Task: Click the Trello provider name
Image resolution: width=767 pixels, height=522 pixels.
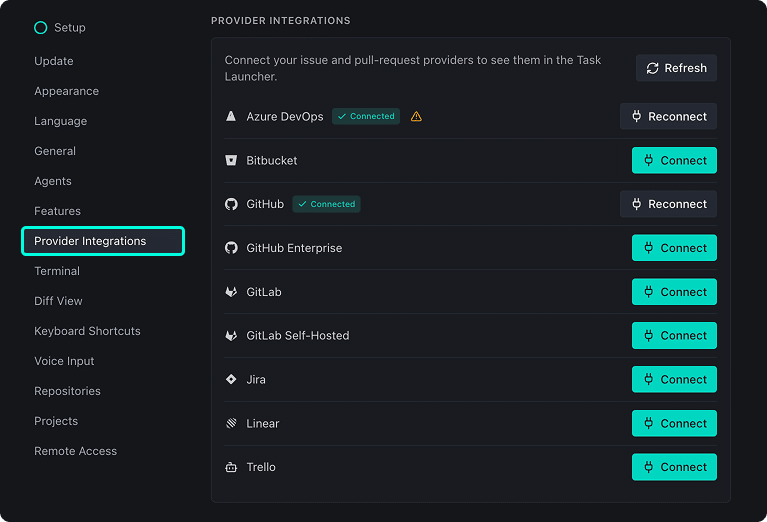Action: pos(261,467)
